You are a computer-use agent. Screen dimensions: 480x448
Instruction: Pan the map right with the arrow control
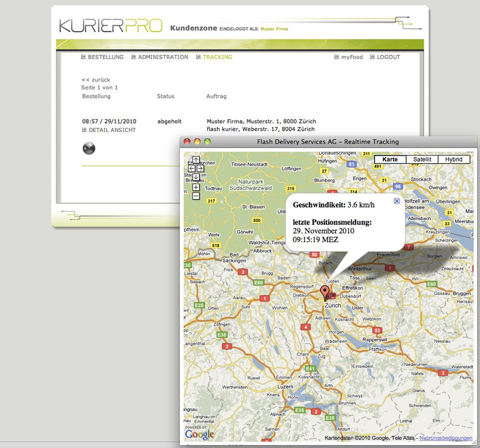pos(200,169)
